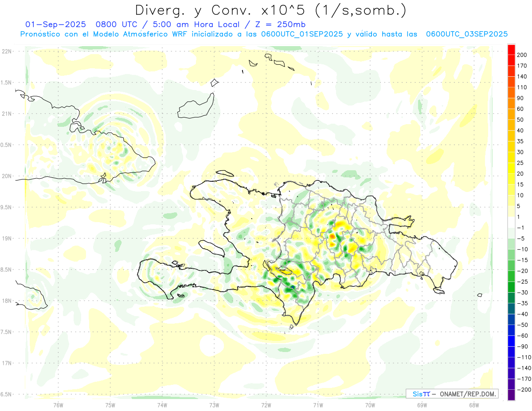
Task: Click the red top swatch of the color bar
Action: click(511, 49)
